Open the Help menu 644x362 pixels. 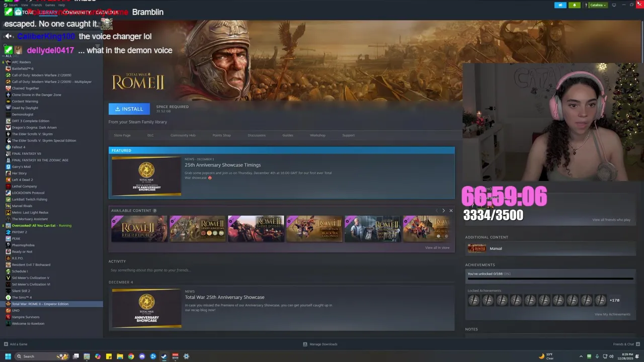[61, 5]
